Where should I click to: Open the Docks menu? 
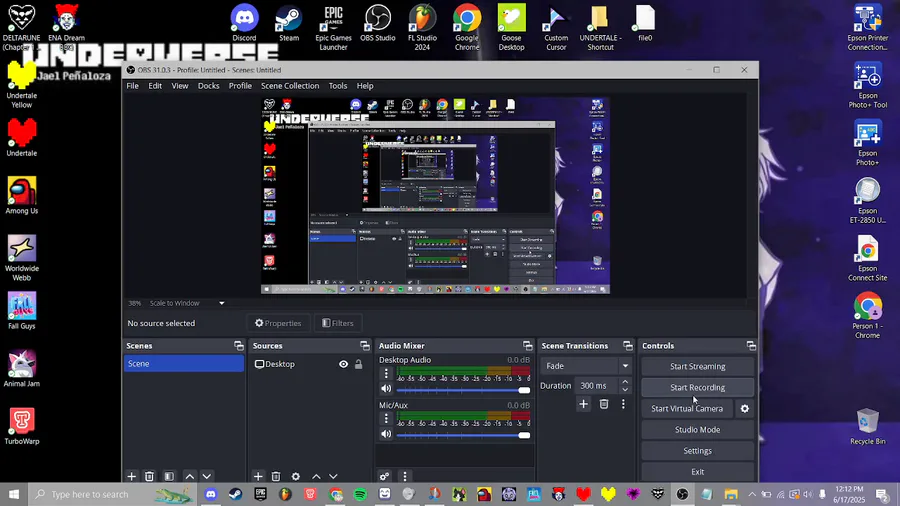208,85
